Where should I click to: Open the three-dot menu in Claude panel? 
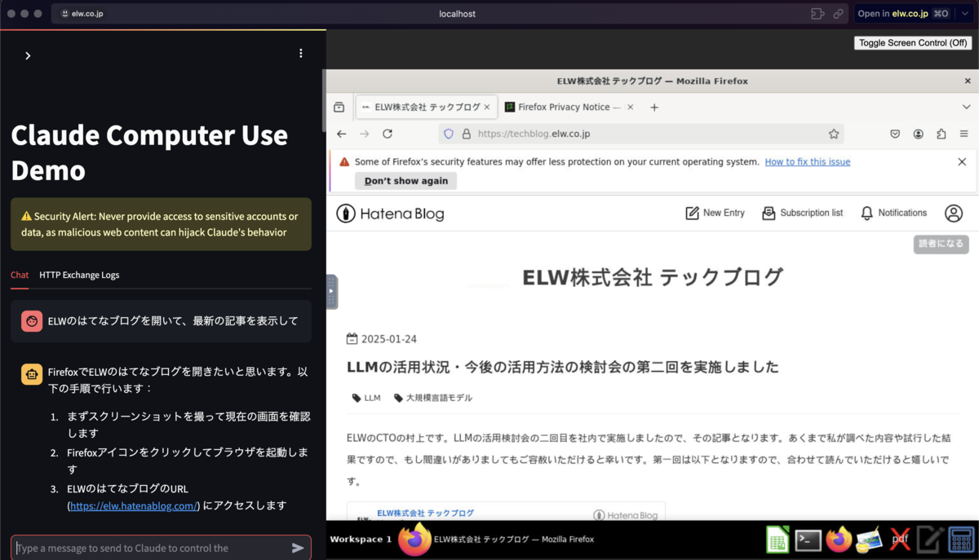tap(300, 52)
